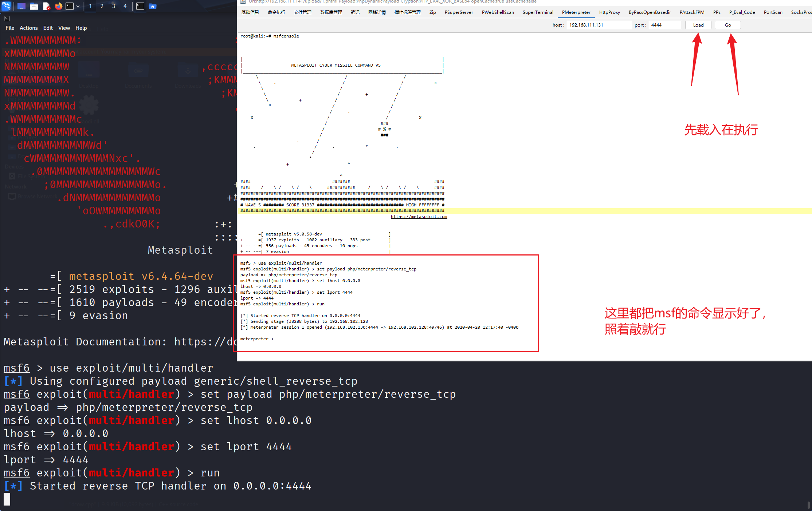Open the terminal View menu
This screenshot has height=511, width=812.
click(64, 28)
